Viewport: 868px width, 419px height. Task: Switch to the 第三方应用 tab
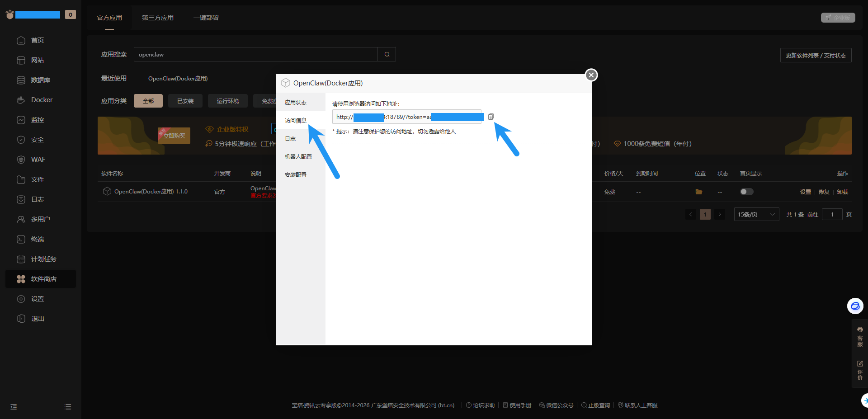(157, 18)
